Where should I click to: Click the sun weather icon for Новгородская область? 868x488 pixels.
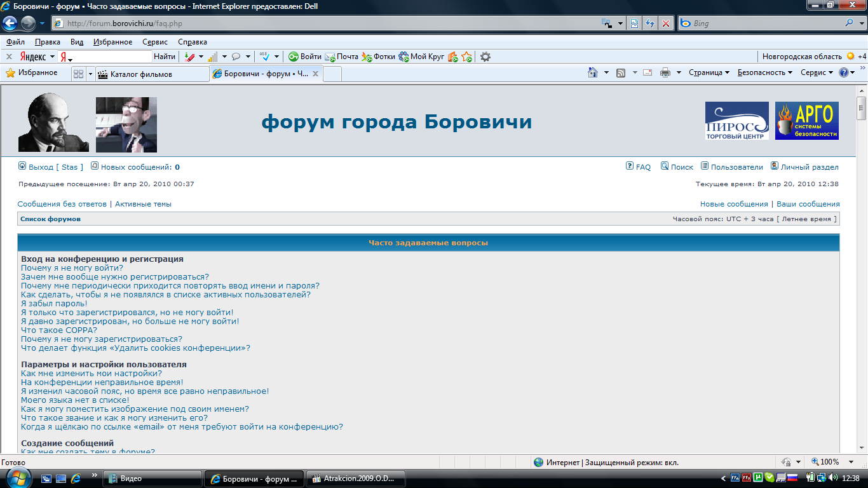pos(850,57)
